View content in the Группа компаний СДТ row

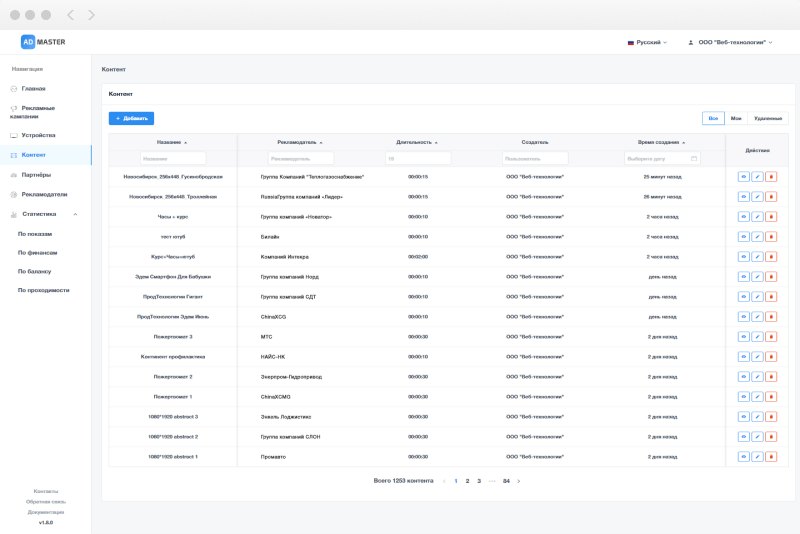[x=743, y=296]
